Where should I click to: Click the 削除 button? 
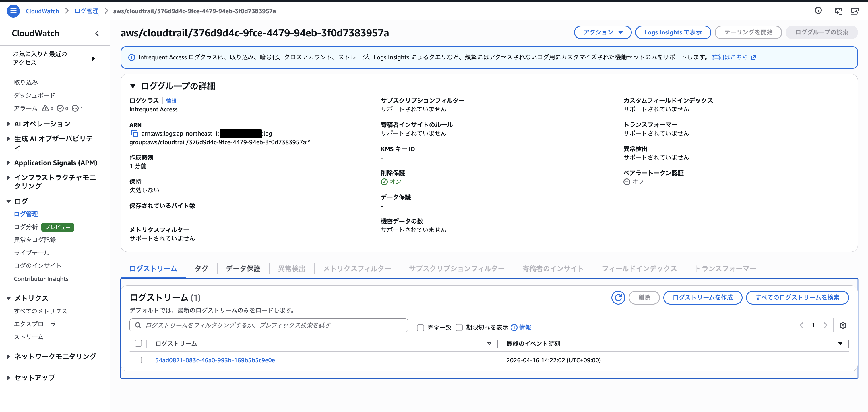point(644,297)
